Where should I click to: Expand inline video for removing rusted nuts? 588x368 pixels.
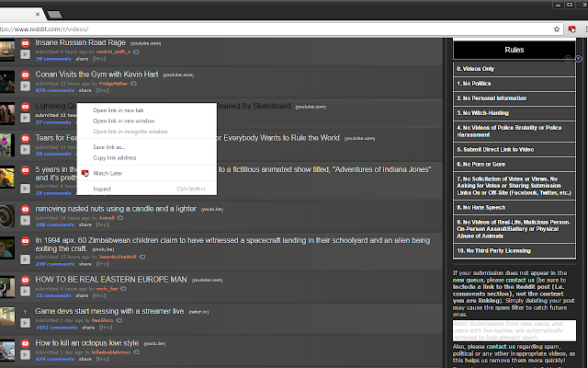(x=25, y=221)
